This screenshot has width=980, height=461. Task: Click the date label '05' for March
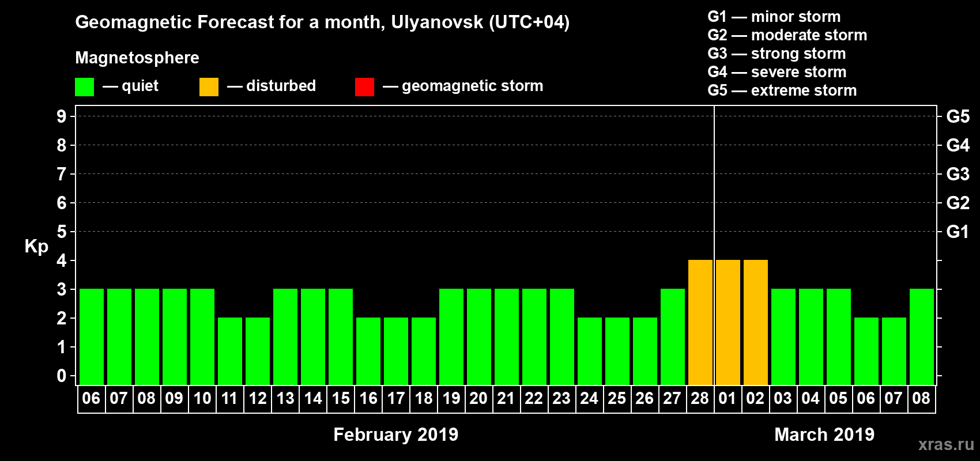(838, 398)
